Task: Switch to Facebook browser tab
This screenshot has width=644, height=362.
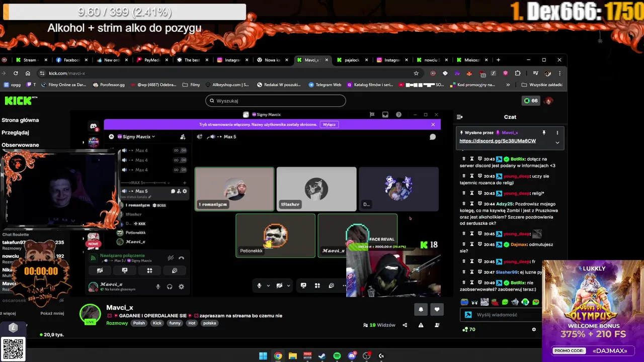Action: (70, 60)
